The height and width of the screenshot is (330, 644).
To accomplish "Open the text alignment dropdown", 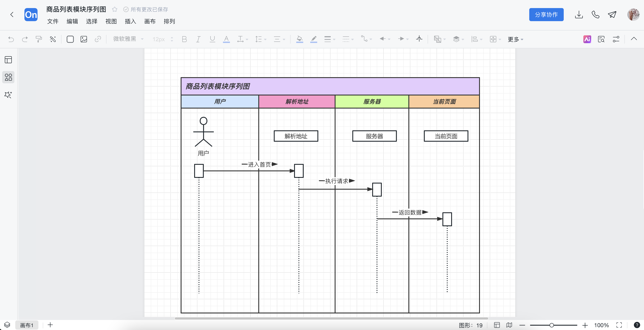I will pos(279,39).
